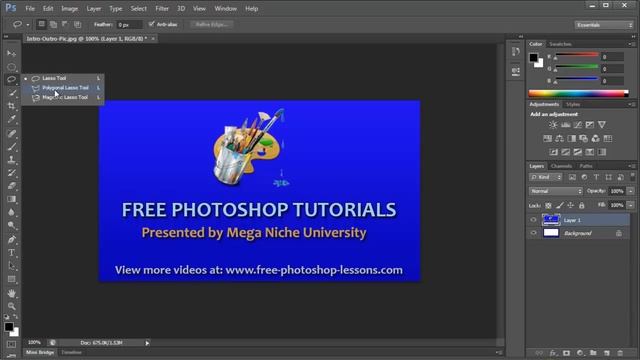The width and height of the screenshot is (640, 360).
Task: Choose Magnetic Lasso Tool from flyout
Action: pos(62,98)
